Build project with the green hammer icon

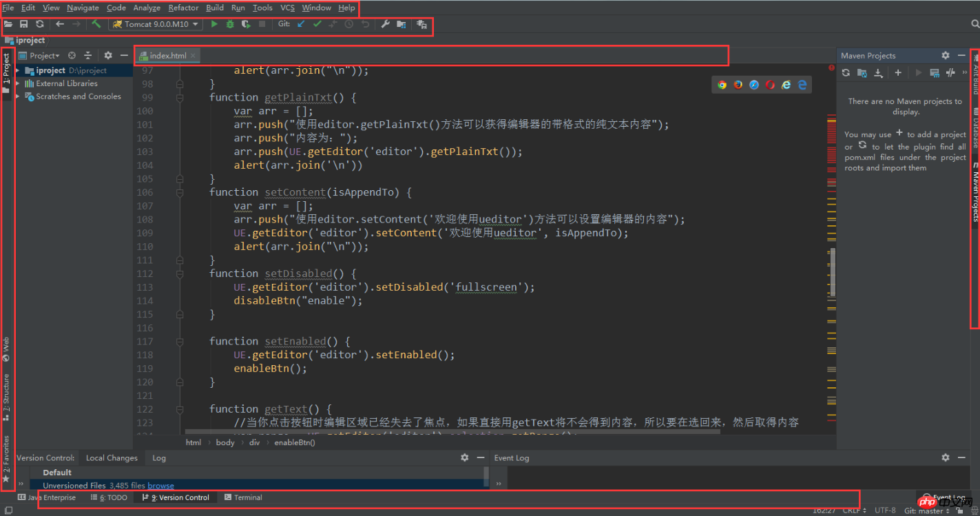coord(96,24)
